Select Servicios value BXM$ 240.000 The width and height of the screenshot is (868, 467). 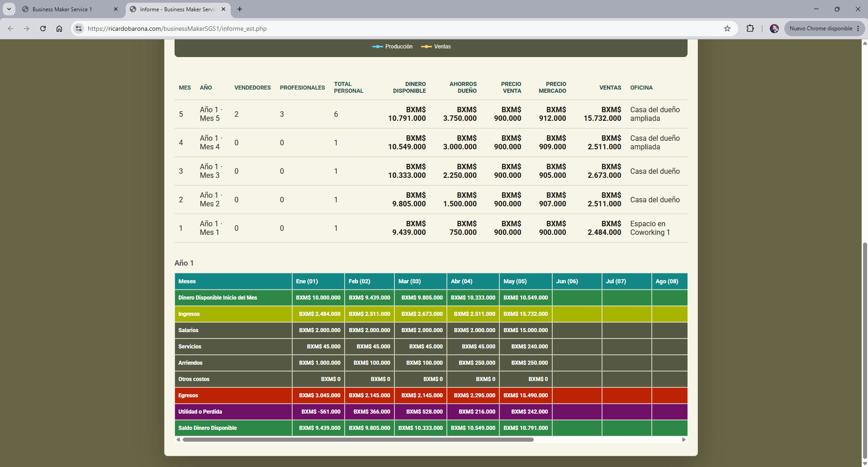click(x=529, y=347)
